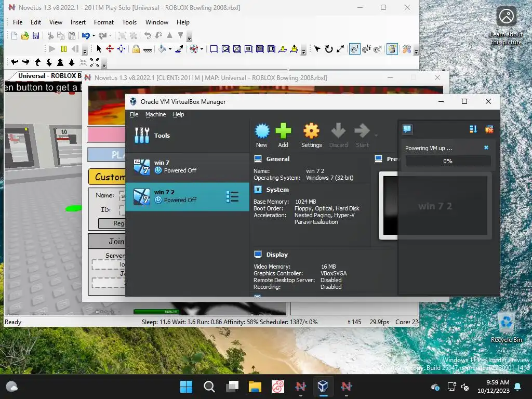The width and height of the screenshot is (532, 399).
Task: Toggle the Lock padlock tool
Action: pos(136,49)
